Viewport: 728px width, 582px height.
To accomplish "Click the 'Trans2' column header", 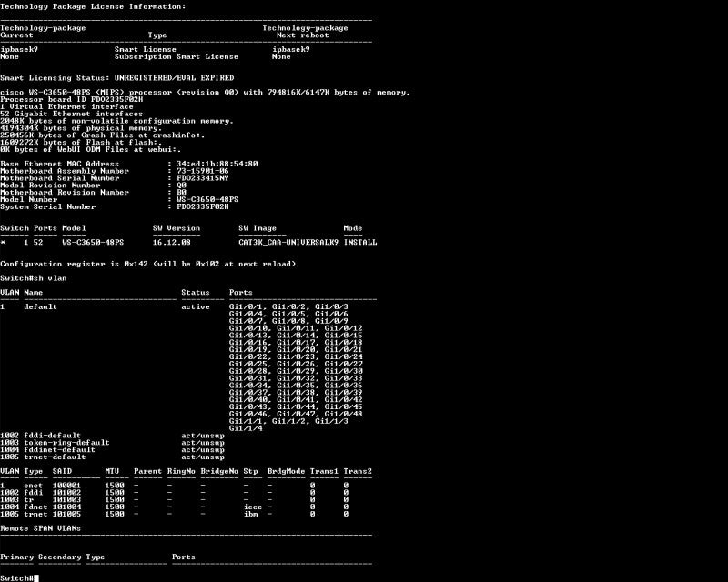I will 358,471.
